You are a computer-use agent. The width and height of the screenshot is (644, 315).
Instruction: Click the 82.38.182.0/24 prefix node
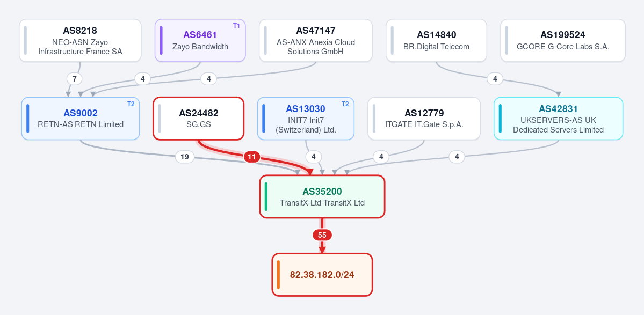(x=322, y=274)
